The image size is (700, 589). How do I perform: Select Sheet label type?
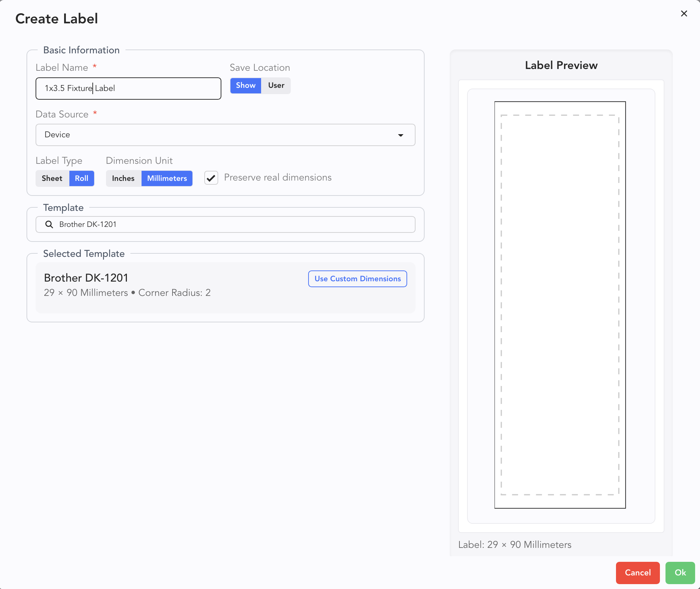point(52,178)
